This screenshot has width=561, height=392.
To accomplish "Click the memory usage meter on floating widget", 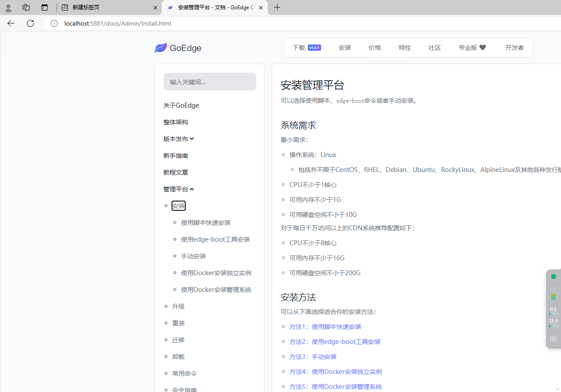I will [x=553, y=294].
